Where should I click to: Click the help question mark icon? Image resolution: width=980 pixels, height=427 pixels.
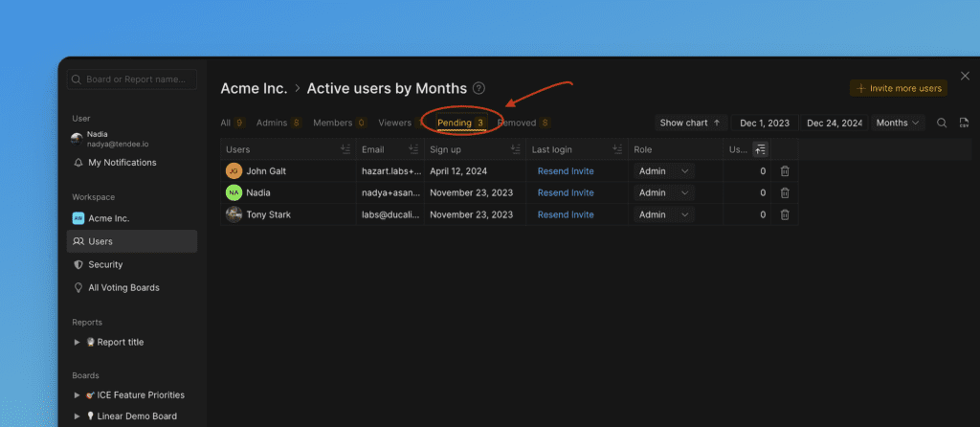tap(479, 88)
